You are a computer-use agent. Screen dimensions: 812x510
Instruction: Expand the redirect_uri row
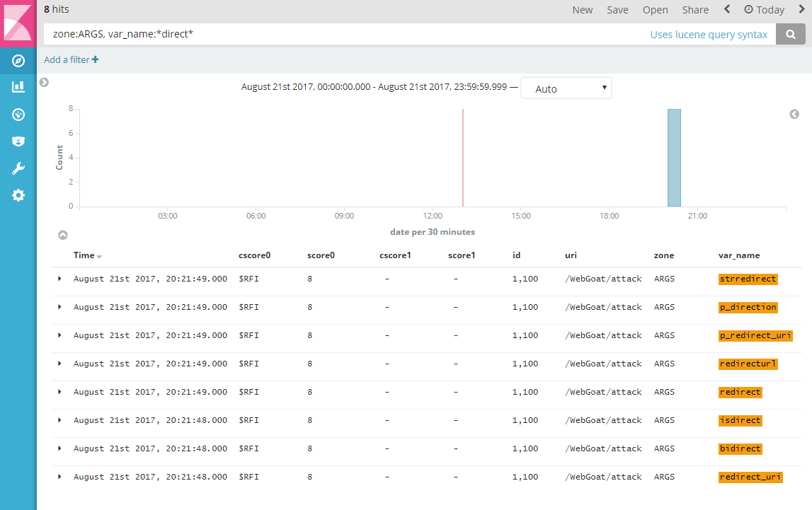59,477
